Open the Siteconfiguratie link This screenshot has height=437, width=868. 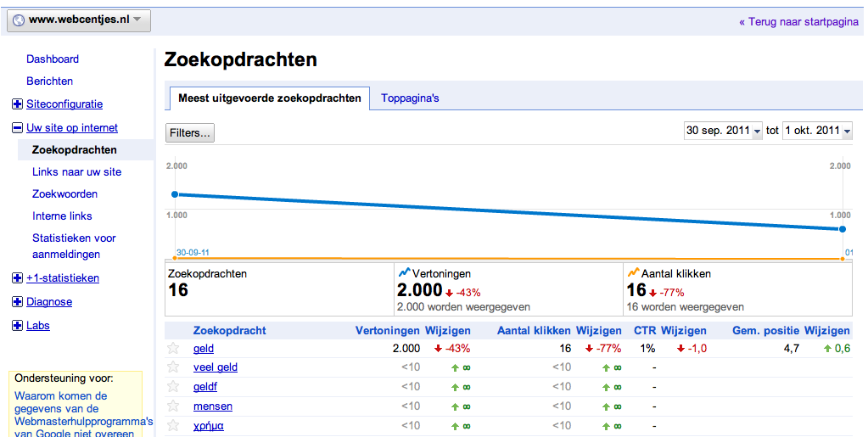coord(64,104)
